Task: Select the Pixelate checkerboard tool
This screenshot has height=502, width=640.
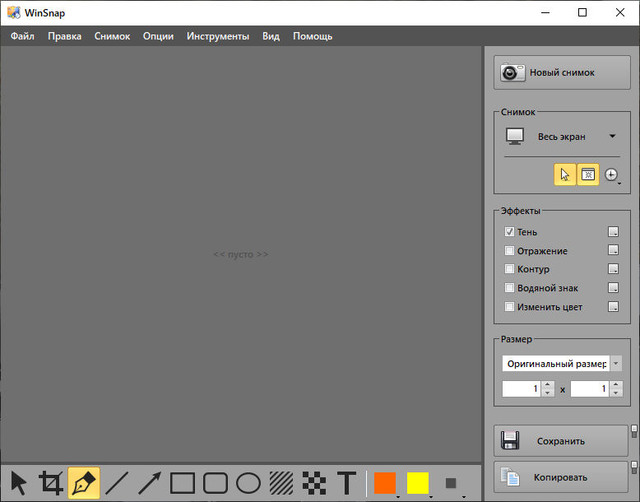Action: 314,484
